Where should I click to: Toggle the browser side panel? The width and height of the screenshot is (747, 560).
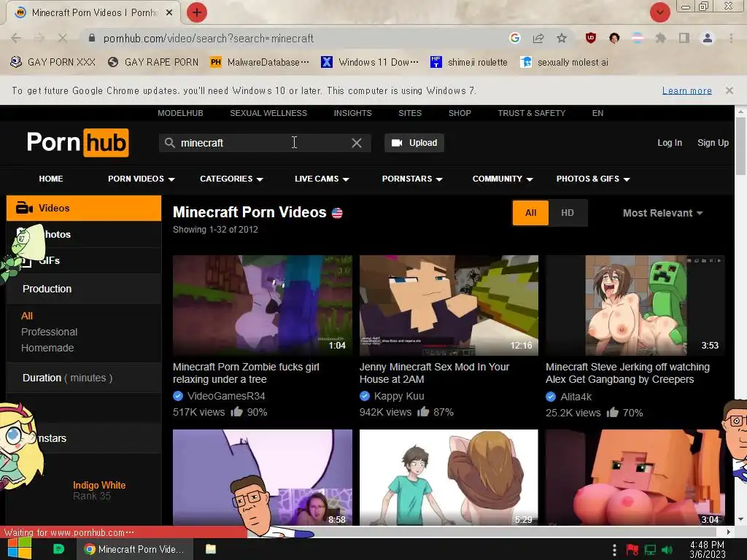tap(684, 38)
